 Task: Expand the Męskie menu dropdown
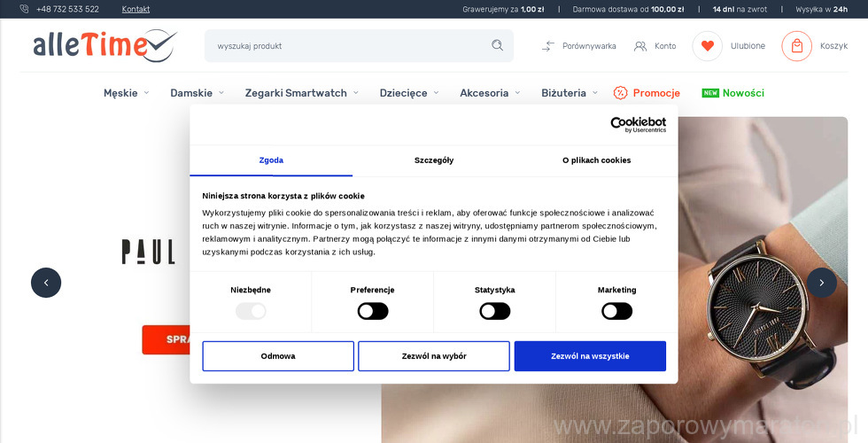[126, 93]
